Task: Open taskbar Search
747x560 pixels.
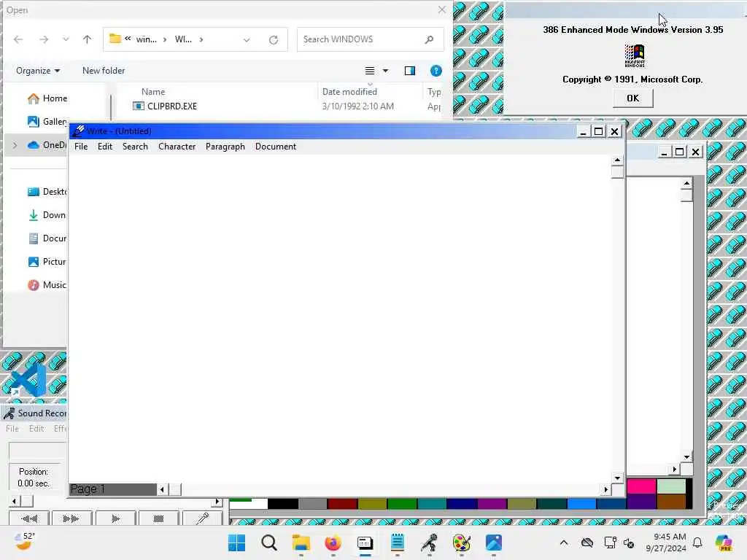Action: tap(269, 542)
